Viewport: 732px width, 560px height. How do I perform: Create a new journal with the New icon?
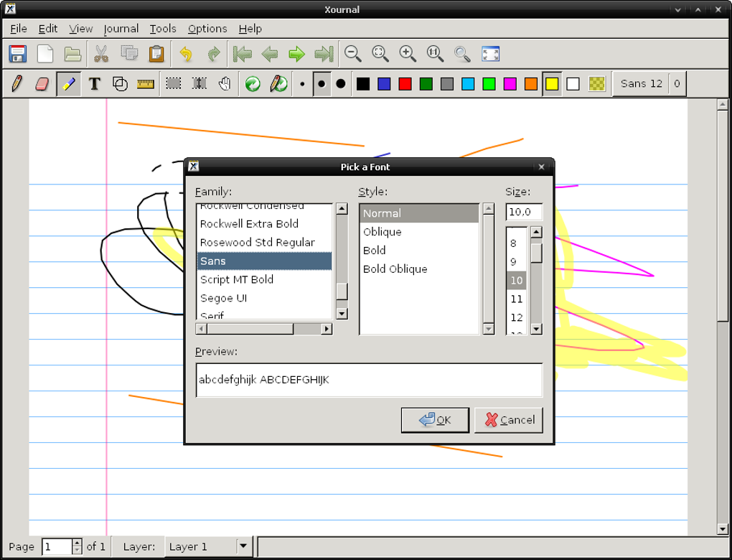(x=45, y=54)
